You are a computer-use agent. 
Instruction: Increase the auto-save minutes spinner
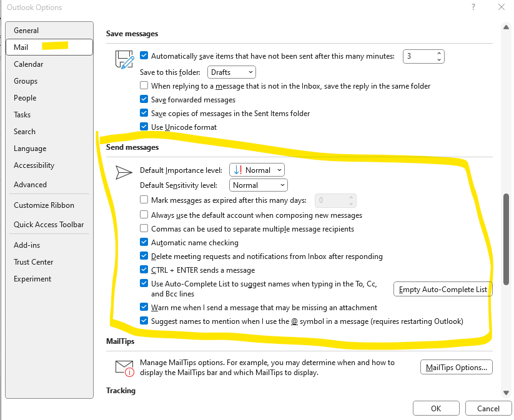click(x=439, y=53)
